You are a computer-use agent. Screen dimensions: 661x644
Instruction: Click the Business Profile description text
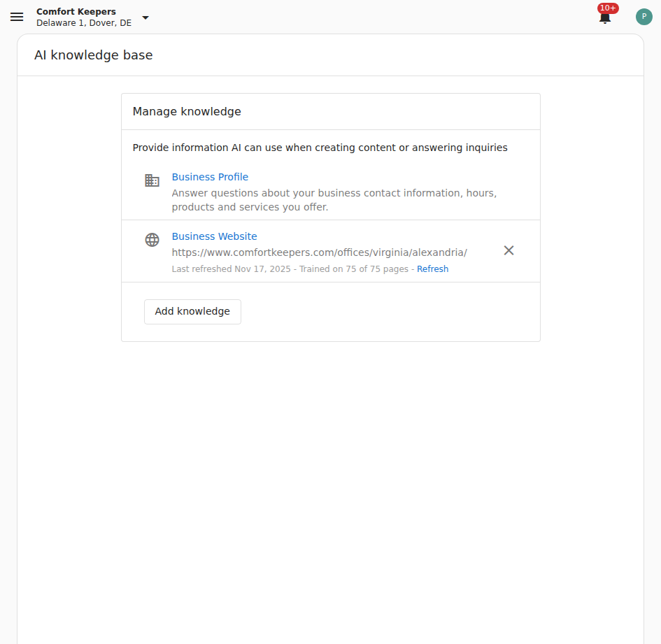tap(334, 200)
